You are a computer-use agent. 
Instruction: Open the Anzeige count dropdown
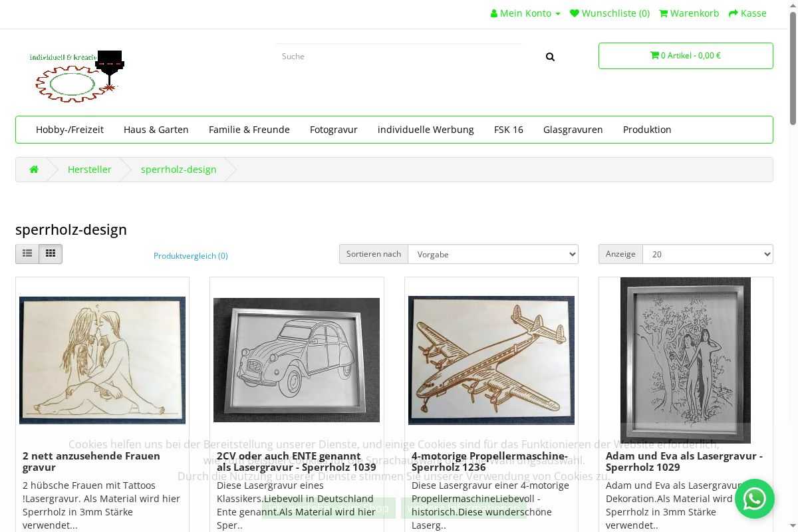[707, 254]
